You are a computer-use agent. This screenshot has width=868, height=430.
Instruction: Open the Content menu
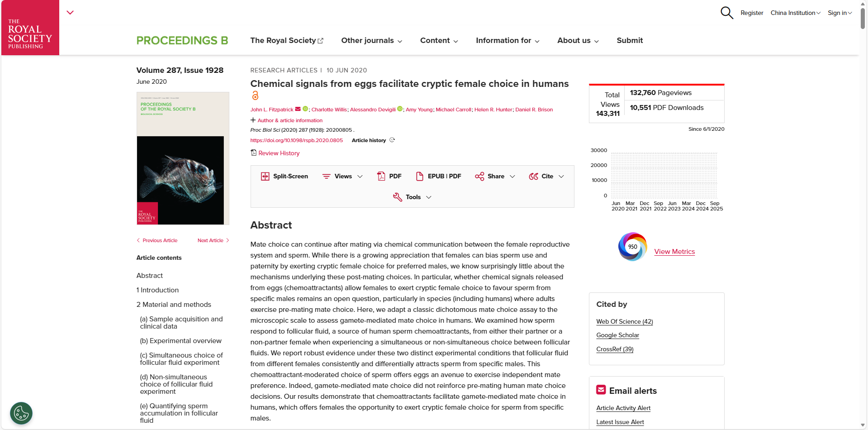[x=439, y=40]
